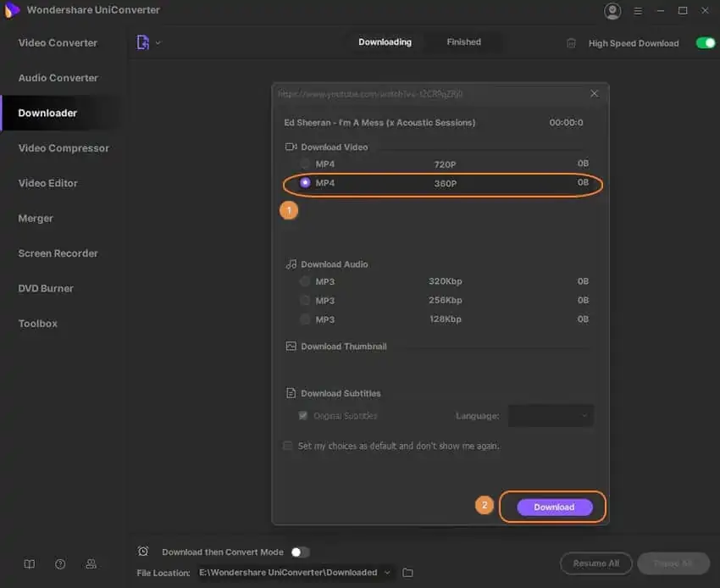Check Set my choices as default checkbox
This screenshot has width=720, height=588.
287,446
